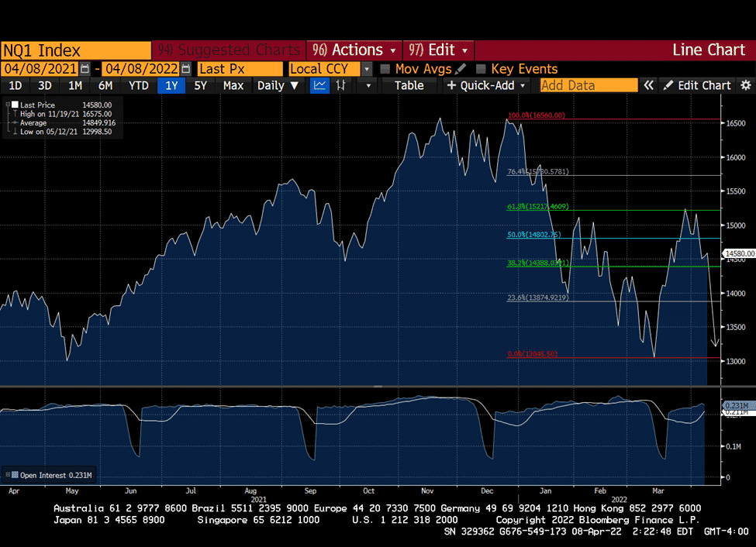Select the 5Y range tab

200,85
